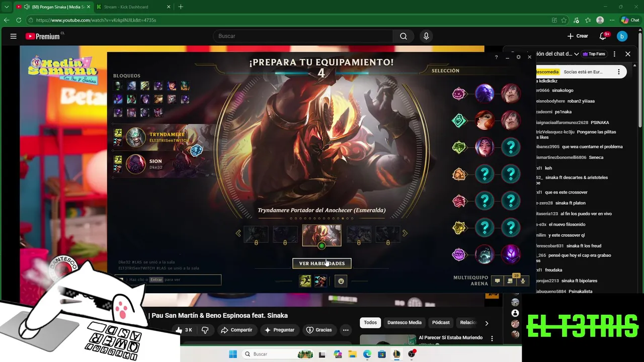644x362 pixels.
Task: Open File Explorer from the taskbar
Action: [352, 354]
